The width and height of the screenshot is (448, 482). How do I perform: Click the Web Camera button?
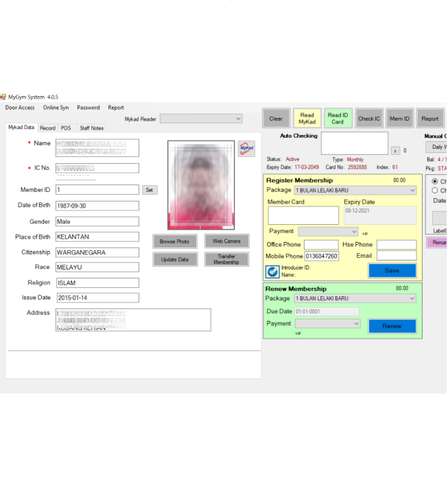tap(226, 241)
